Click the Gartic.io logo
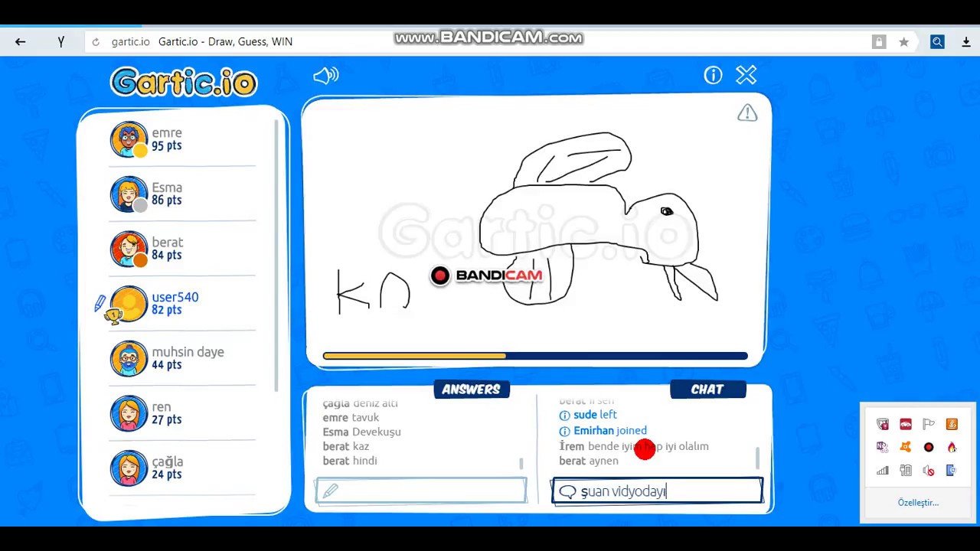The width and height of the screenshot is (980, 551). click(x=184, y=82)
